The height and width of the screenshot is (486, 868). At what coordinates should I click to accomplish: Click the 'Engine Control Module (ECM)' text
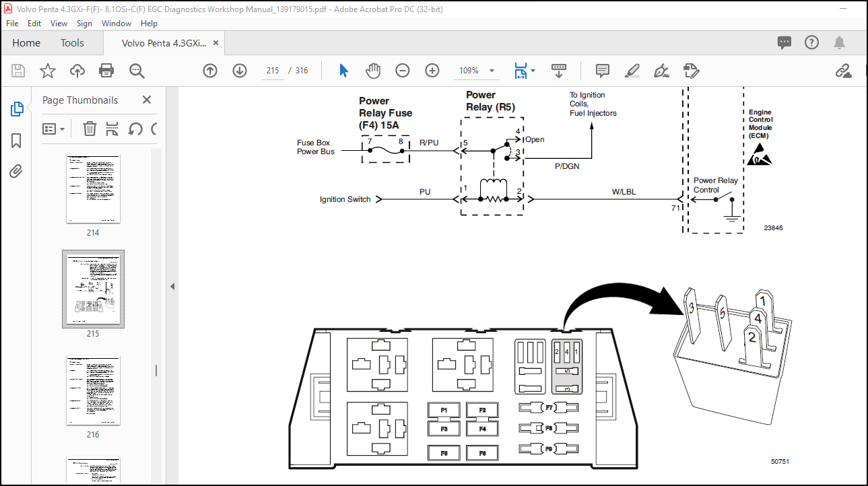pos(760,124)
